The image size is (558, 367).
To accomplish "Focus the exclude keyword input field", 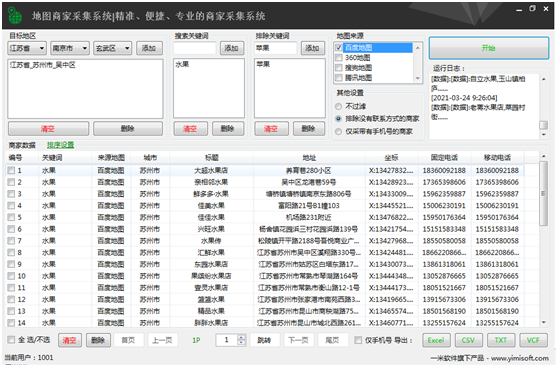I will pyautogui.click(x=275, y=48).
